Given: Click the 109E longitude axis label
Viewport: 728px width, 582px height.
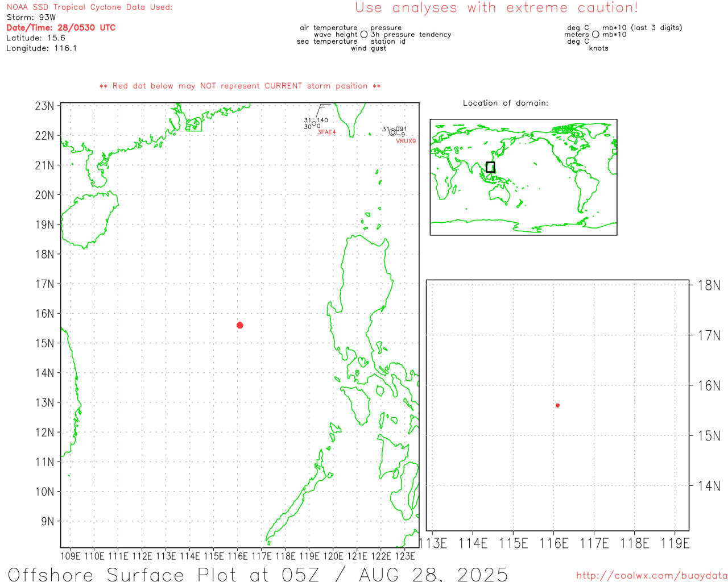Looking at the screenshot, I should coord(71,556).
